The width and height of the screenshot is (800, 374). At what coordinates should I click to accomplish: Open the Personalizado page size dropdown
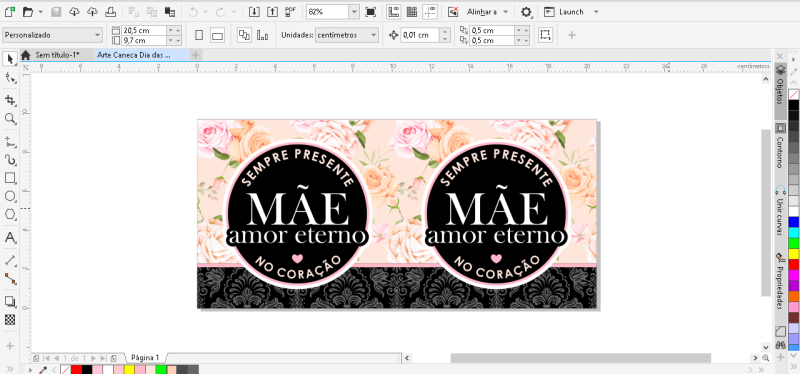[x=53, y=35]
